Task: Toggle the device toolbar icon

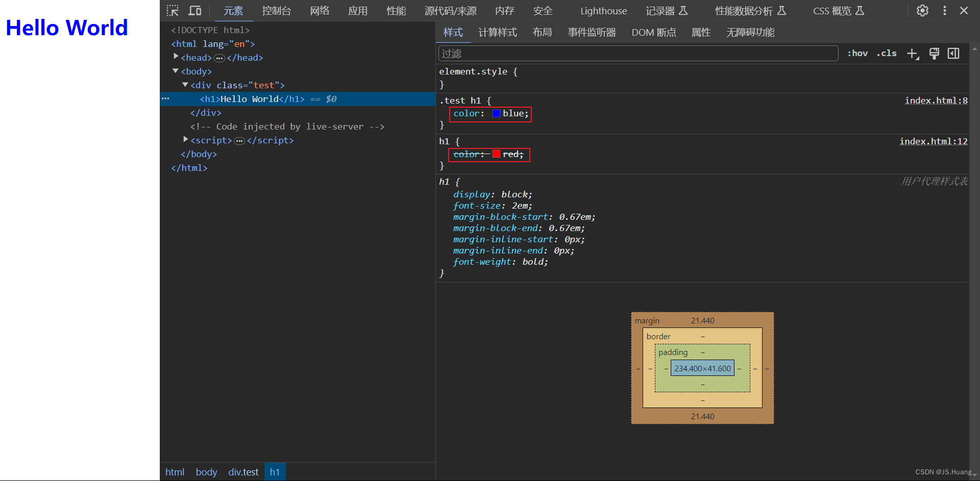Action: coord(195,11)
